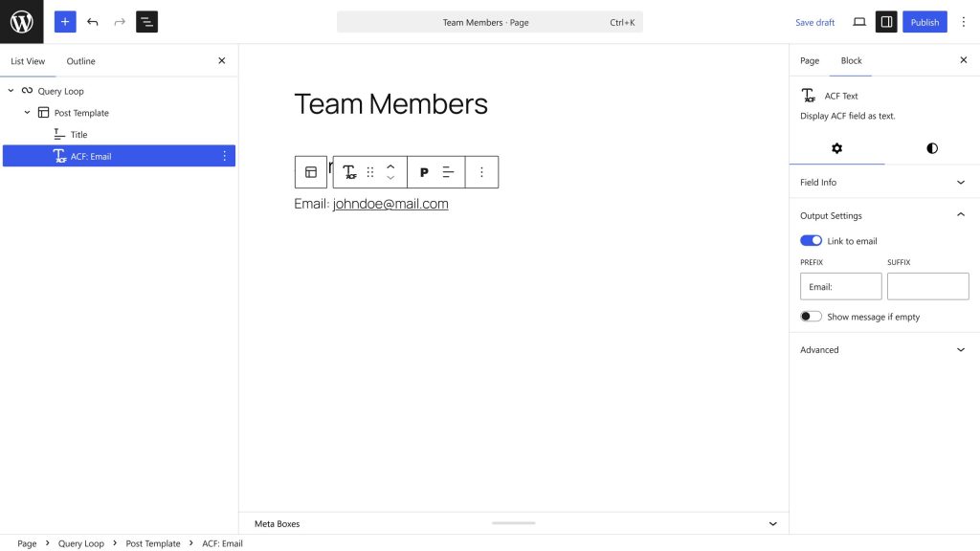980x551 pixels.
Task: Click the WordPress logo
Action: [x=22, y=22]
